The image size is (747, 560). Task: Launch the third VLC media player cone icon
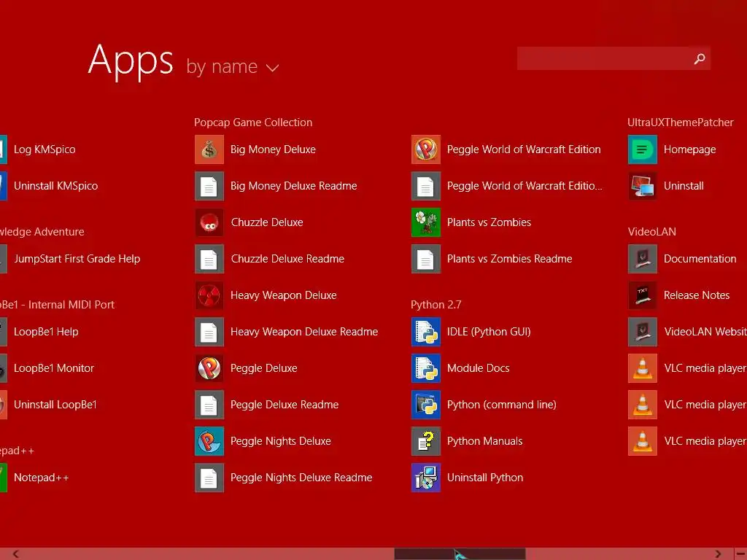click(x=643, y=441)
